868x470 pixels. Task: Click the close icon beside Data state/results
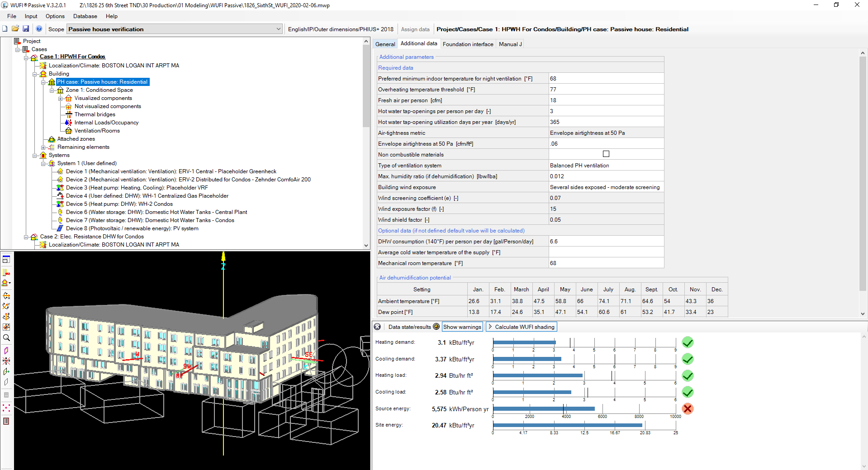pos(377,327)
